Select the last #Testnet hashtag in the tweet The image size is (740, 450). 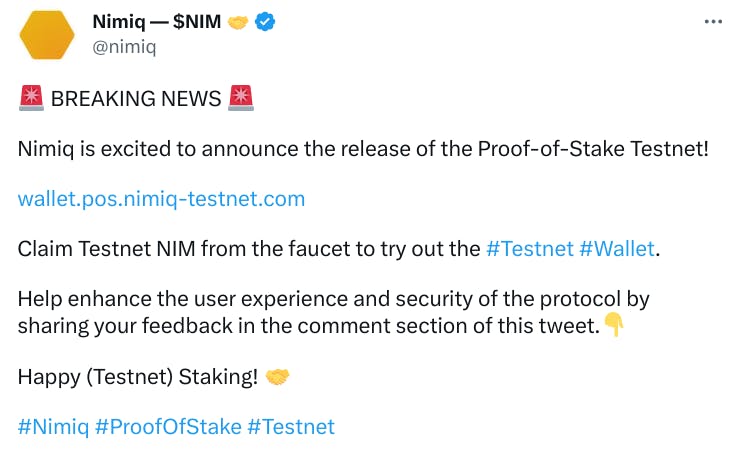291,427
